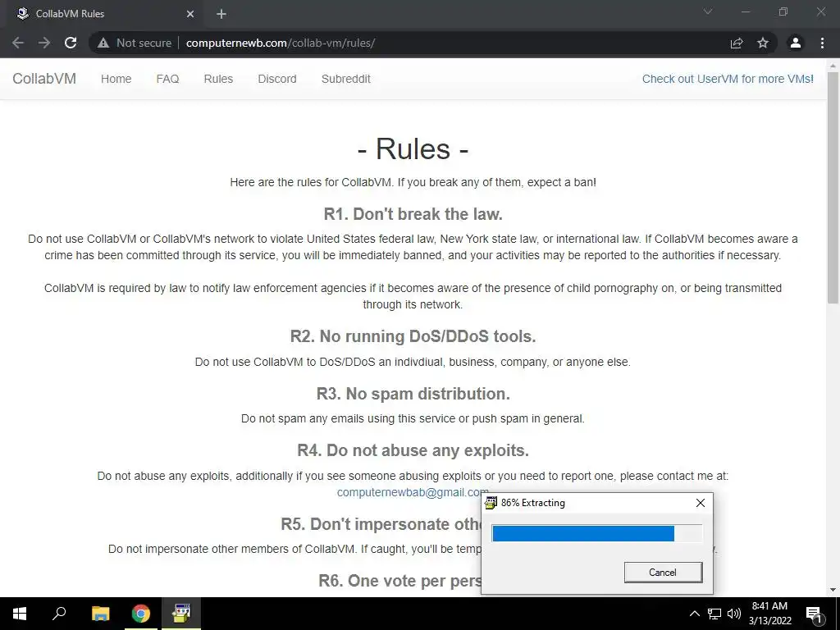Cancel the extraction
This screenshot has width=840, height=630.
pos(663,572)
